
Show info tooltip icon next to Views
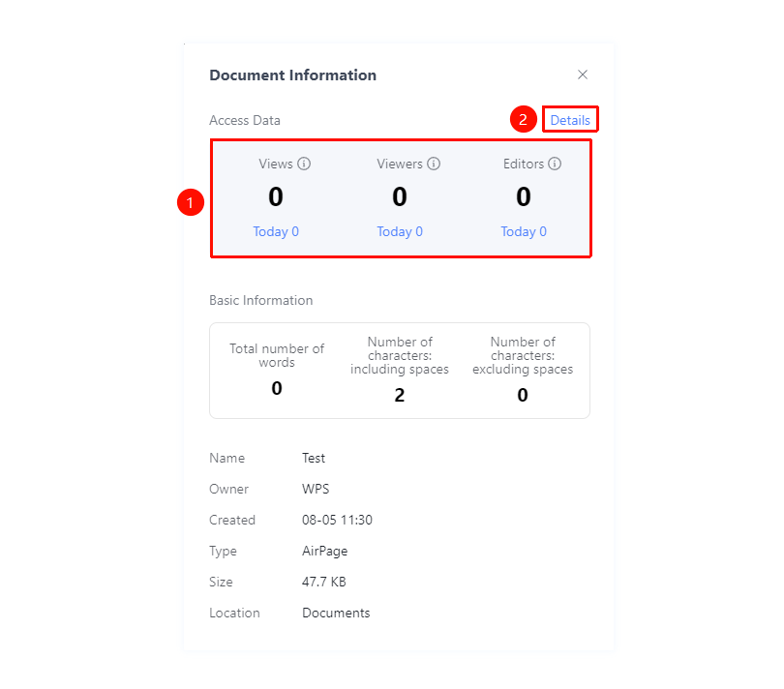(x=304, y=164)
